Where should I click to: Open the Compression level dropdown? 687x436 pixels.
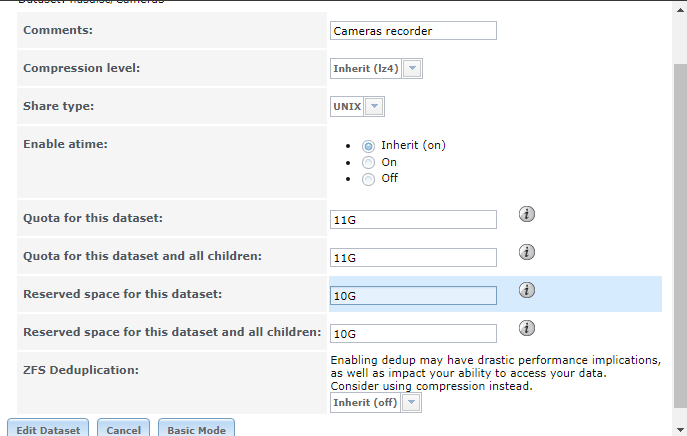tap(413, 69)
